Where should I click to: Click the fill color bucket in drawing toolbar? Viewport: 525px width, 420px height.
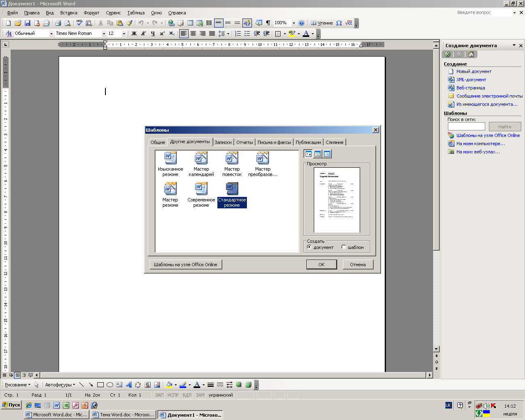[169, 385]
